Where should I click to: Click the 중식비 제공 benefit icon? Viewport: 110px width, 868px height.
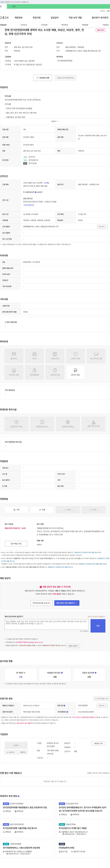pos(76,372)
